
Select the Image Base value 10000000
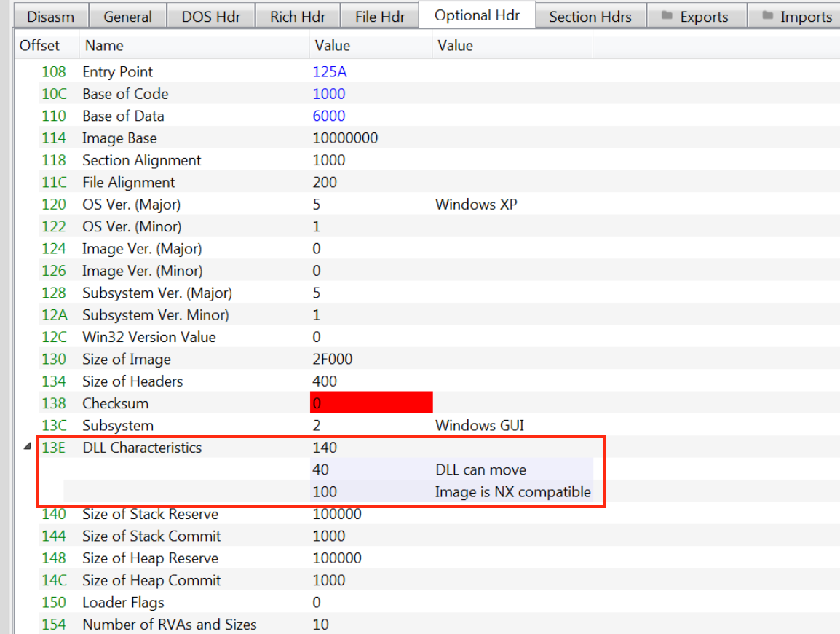click(345, 138)
